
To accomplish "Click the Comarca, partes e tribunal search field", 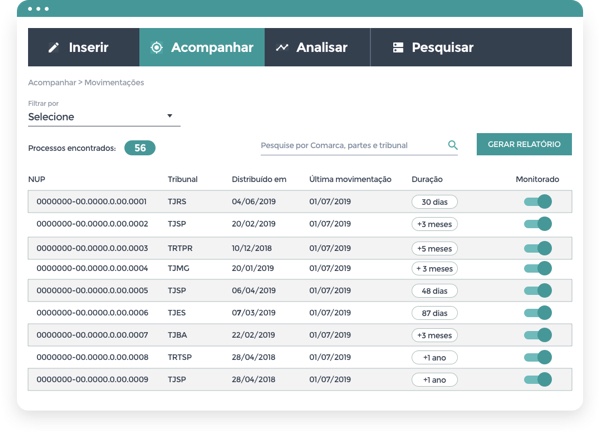I will coord(354,145).
